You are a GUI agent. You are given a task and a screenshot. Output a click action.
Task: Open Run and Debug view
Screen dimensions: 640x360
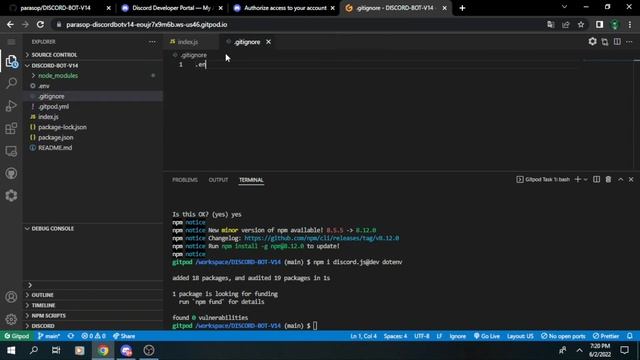(11, 106)
